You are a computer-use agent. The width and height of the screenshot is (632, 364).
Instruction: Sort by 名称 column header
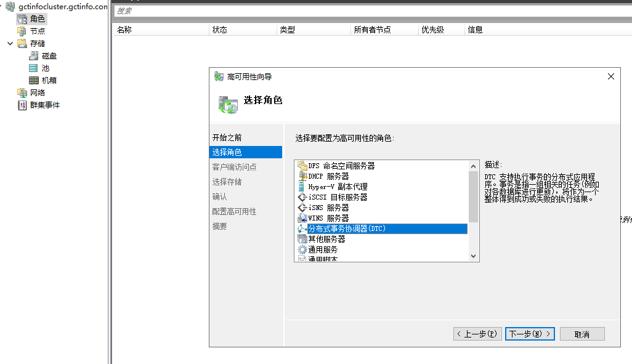(124, 30)
